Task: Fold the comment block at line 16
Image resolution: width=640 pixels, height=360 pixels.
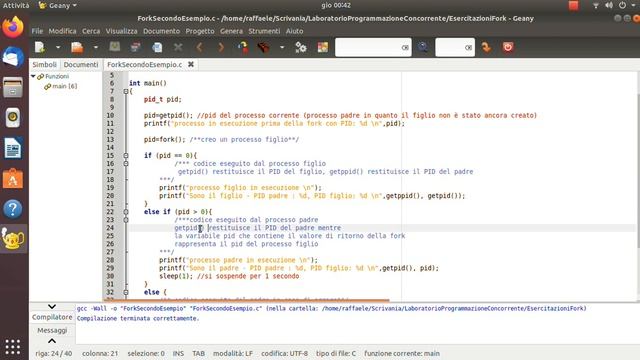Action: 126,164
